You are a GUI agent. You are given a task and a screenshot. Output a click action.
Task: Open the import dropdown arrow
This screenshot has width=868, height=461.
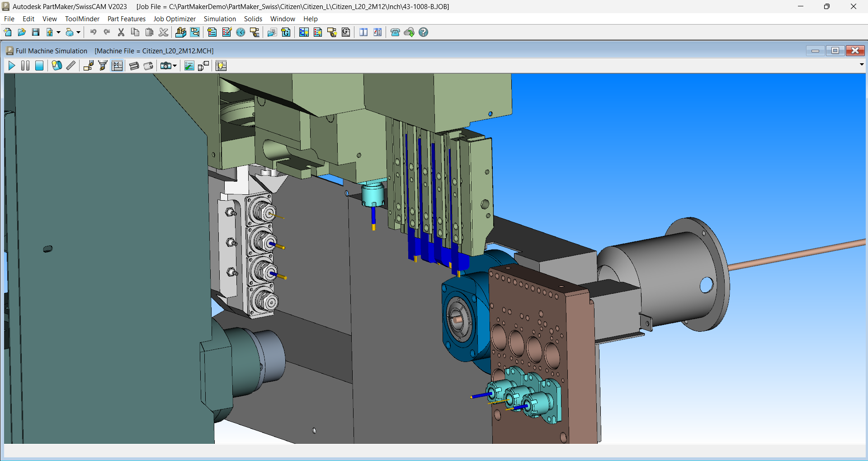click(x=58, y=32)
